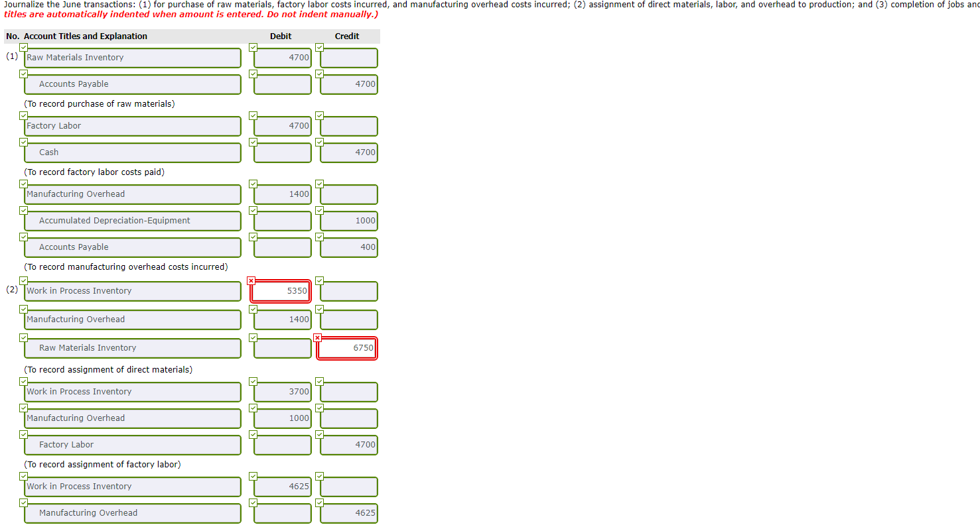Select the Manufacturing Overhead field above indented Raw Materials Inventory

click(133, 320)
